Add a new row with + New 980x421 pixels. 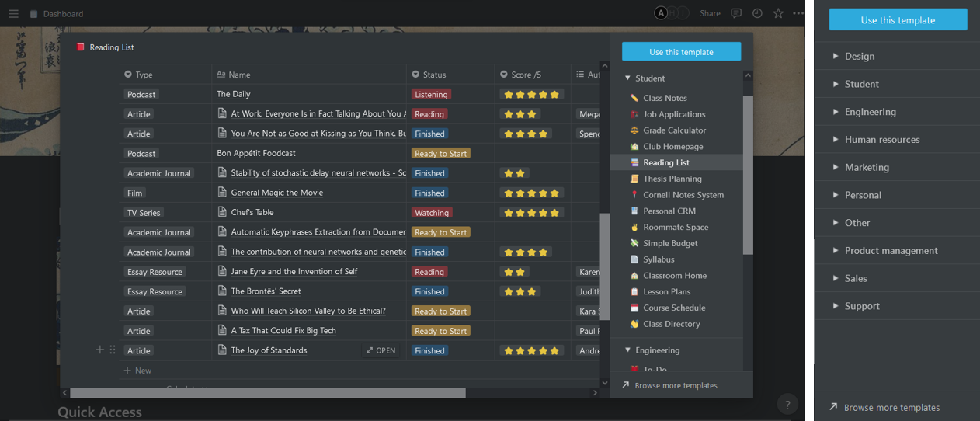tap(138, 371)
